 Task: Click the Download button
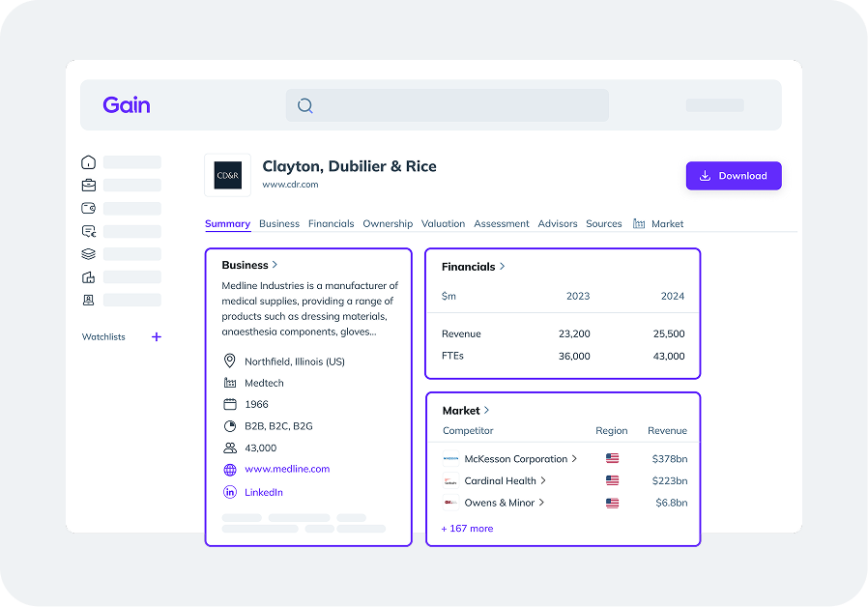(734, 176)
